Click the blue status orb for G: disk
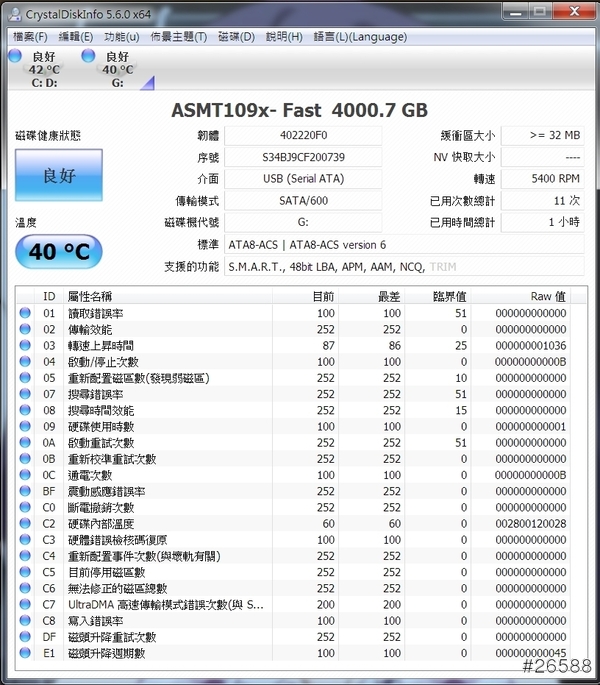The width and height of the screenshot is (600, 685). point(88,56)
